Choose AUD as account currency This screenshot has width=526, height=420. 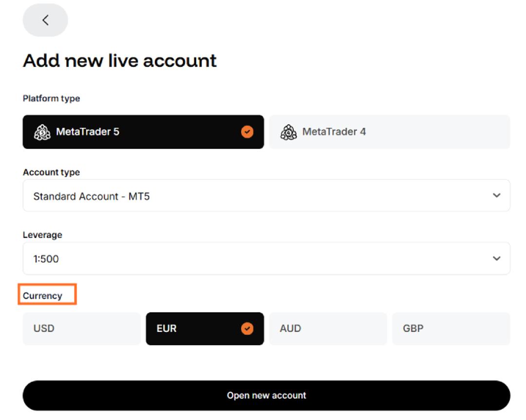pyautogui.click(x=328, y=329)
